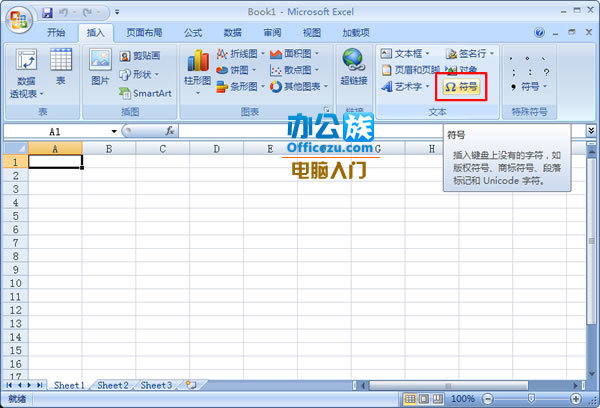Open the Shapes (形状) gallery
600x408 pixels.
139,74
